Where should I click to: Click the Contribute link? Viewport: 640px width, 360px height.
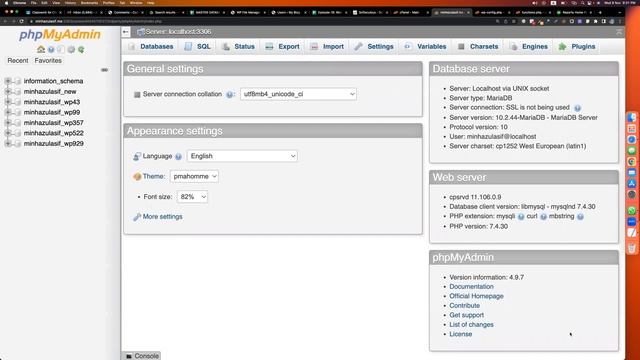coord(464,305)
